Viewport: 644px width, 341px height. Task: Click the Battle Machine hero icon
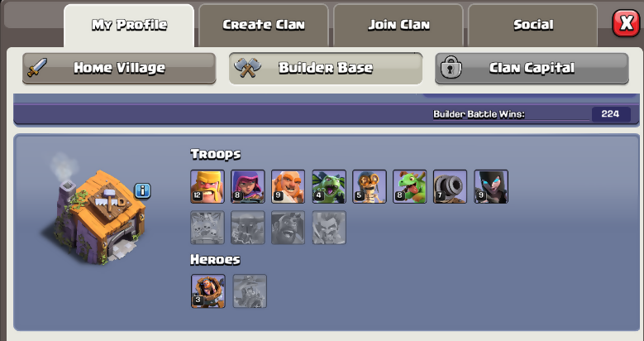[x=208, y=291]
